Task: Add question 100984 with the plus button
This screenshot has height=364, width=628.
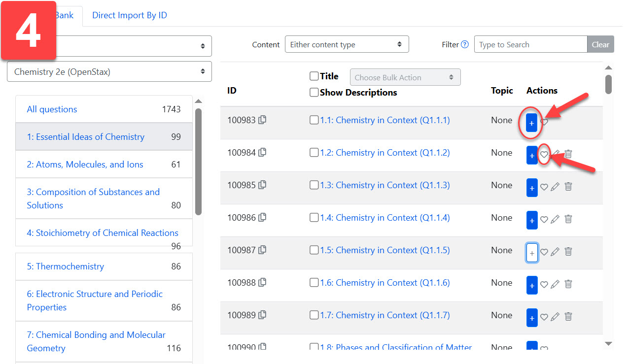Action: pos(532,155)
